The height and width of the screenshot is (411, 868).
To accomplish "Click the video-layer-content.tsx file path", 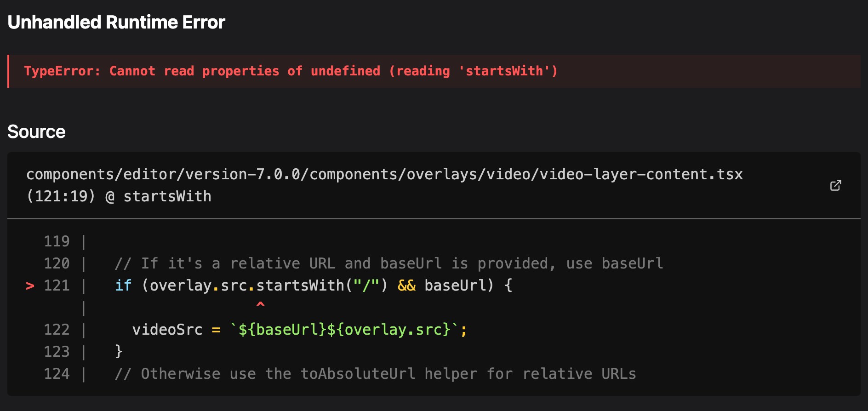I will point(384,174).
